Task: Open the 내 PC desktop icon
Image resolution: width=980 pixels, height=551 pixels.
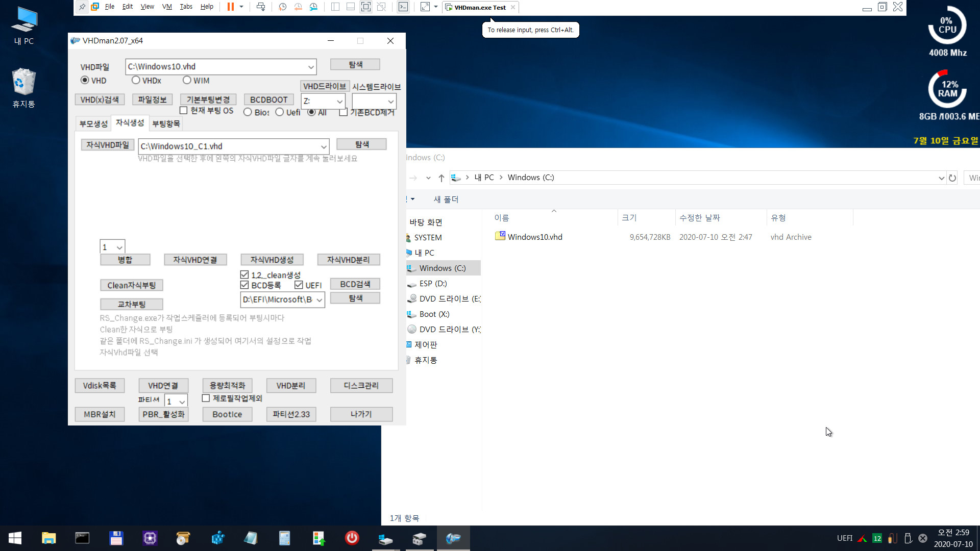Action: click(24, 26)
